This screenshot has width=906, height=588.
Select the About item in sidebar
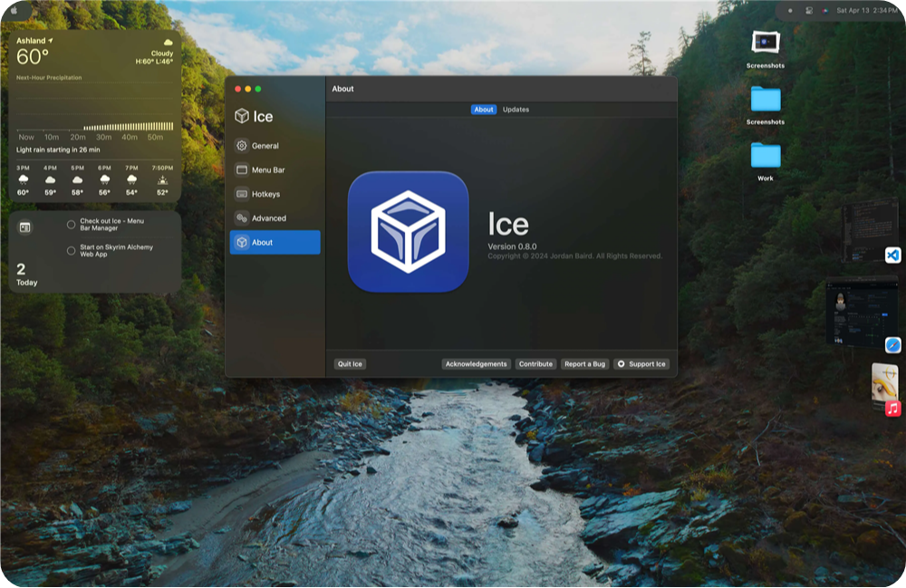(275, 243)
